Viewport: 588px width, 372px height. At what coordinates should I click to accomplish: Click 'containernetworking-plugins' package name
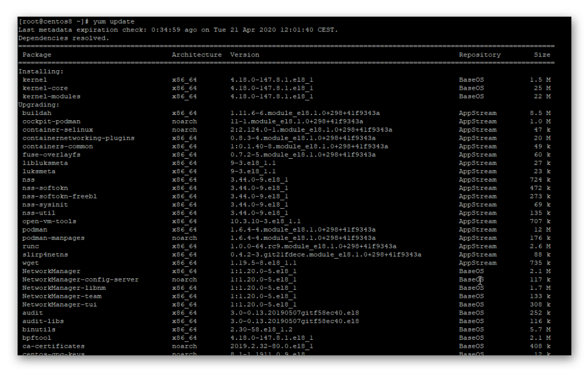tap(78, 138)
